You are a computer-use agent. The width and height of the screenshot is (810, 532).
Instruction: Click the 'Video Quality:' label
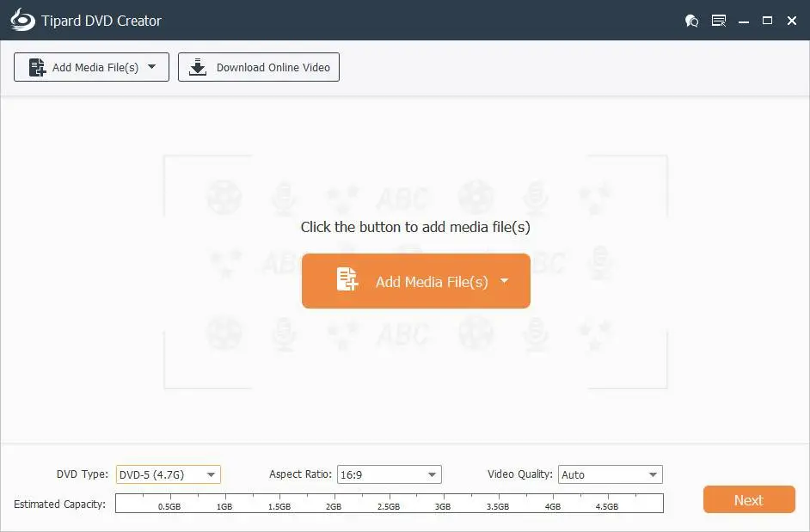pos(519,474)
